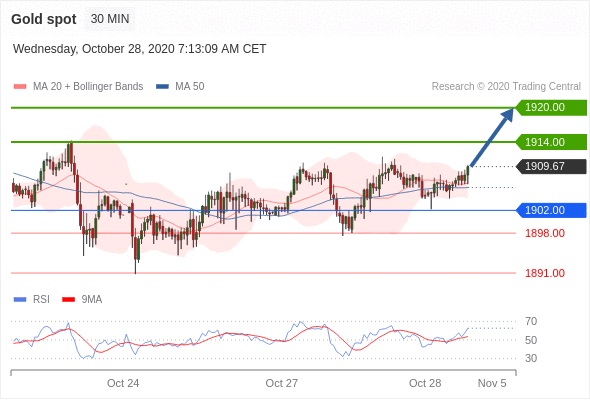Click the blue RSI legend swatch
The width and height of the screenshot is (590, 400).
(x=20, y=300)
